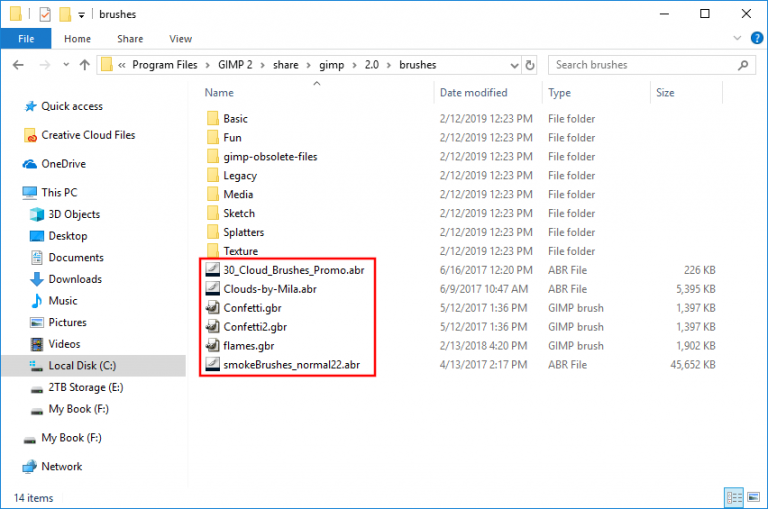
Task: Click the Refresh button in address bar
Action: [530, 65]
